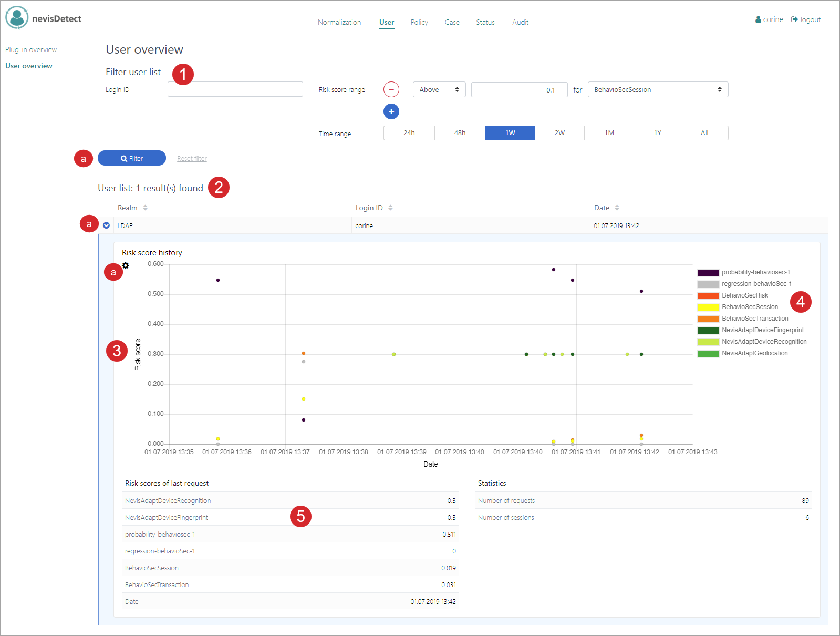
Task: Select the 24h time range
Action: tap(409, 133)
